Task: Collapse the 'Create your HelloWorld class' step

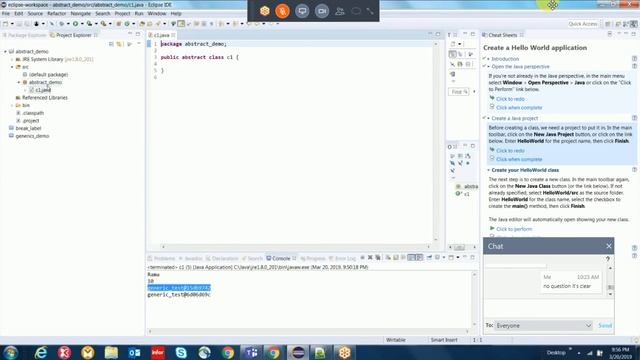Action: [x=489, y=170]
